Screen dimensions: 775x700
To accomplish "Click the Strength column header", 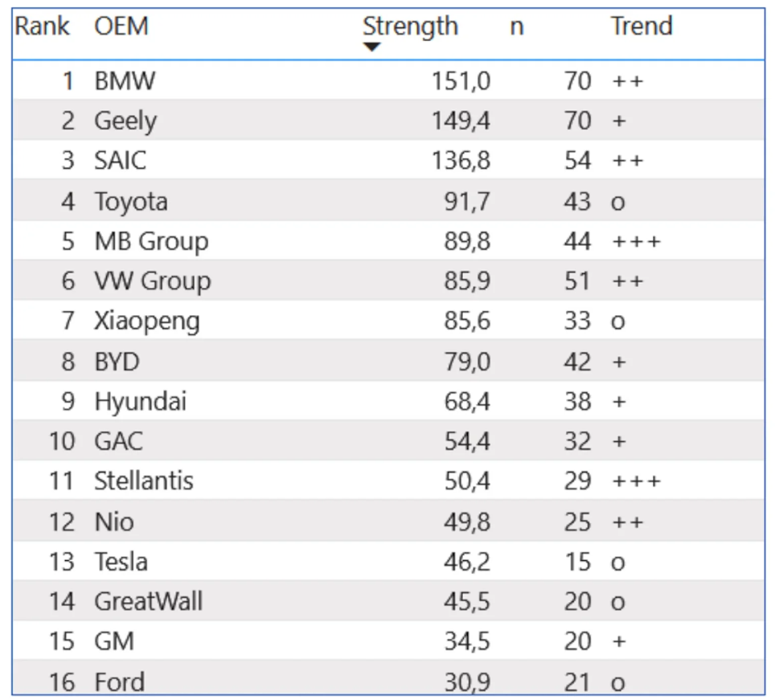I will tap(410, 27).
